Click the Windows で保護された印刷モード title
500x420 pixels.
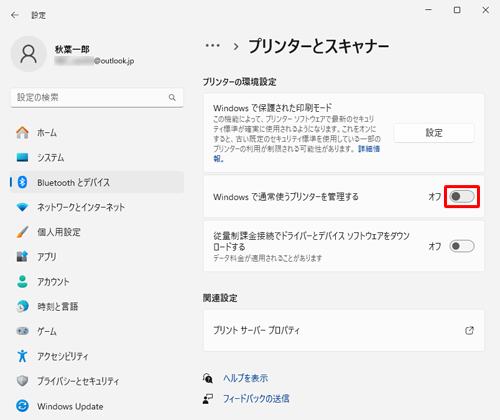(272, 108)
